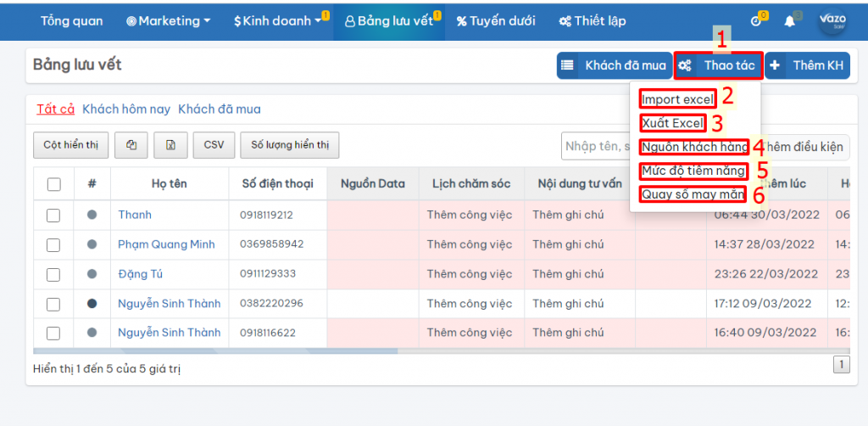The width and height of the screenshot is (868, 426).
Task: Sort by the Lịch chăm sóc column header
Action: point(471,184)
